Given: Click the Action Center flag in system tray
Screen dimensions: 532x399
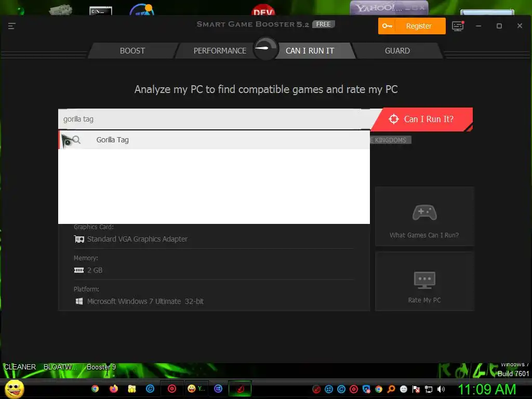Looking at the screenshot, I should click(x=416, y=389).
